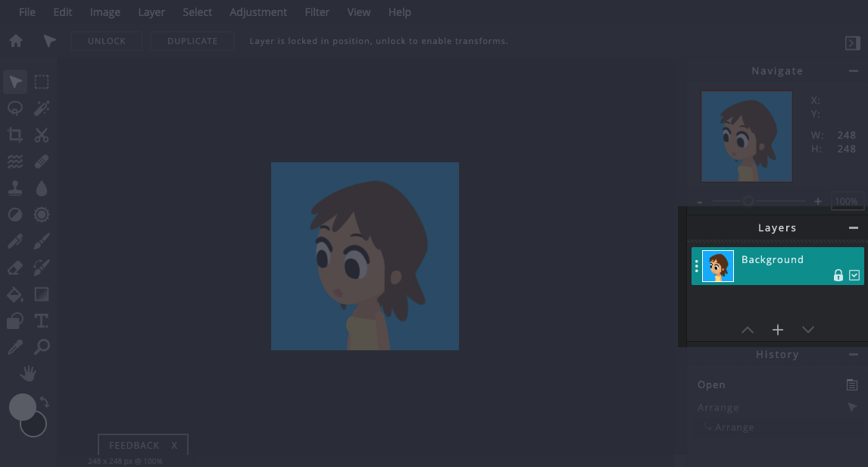The width and height of the screenshot is (868, 467).
Task: Select the Sponge tool
Action: (x=42, y=215)
